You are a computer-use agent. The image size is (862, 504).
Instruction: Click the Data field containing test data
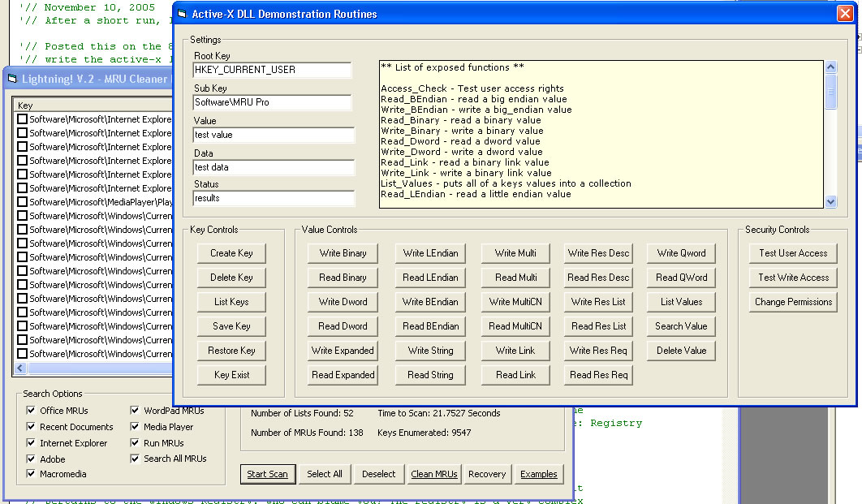274,167
